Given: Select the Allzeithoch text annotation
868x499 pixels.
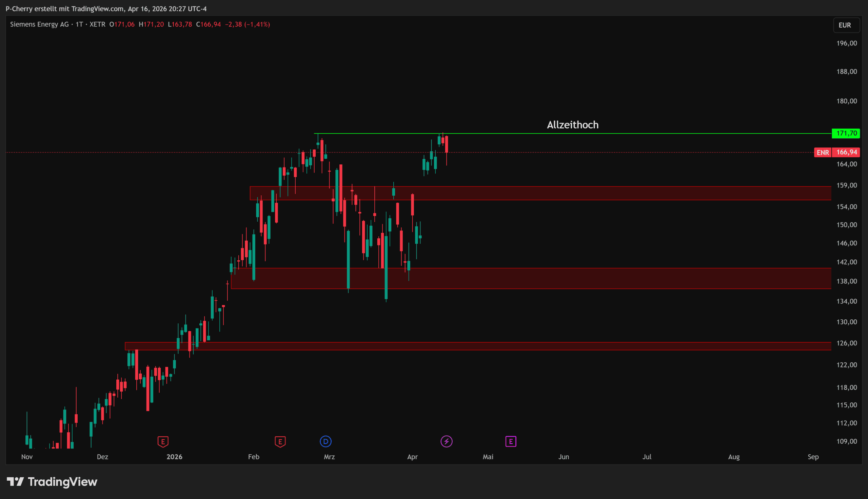Looking at the screenshot, I should point(572,125).
